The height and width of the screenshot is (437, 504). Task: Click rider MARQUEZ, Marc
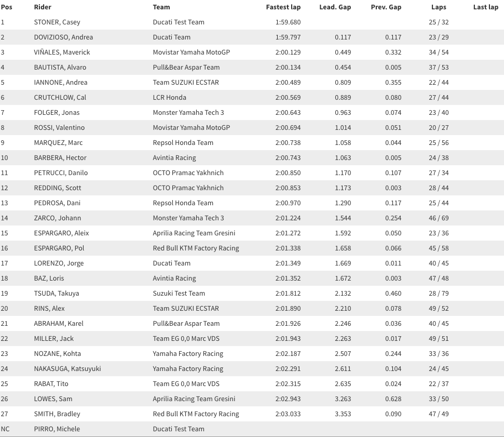tap(58, 143)
